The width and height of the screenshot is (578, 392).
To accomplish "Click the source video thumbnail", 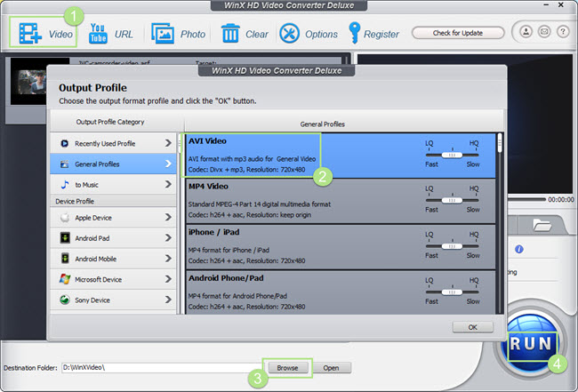I will tap(29, 82).
